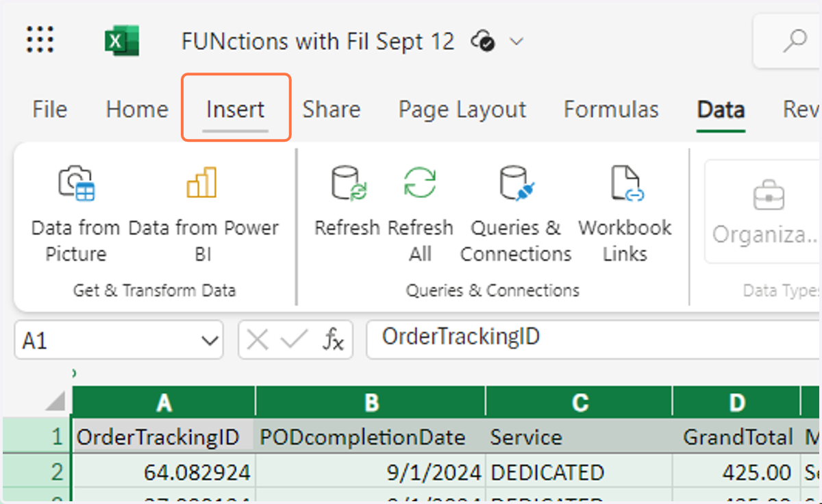Click the OrderTrackingID cell

pyautogui.click(x=164, y=436)
